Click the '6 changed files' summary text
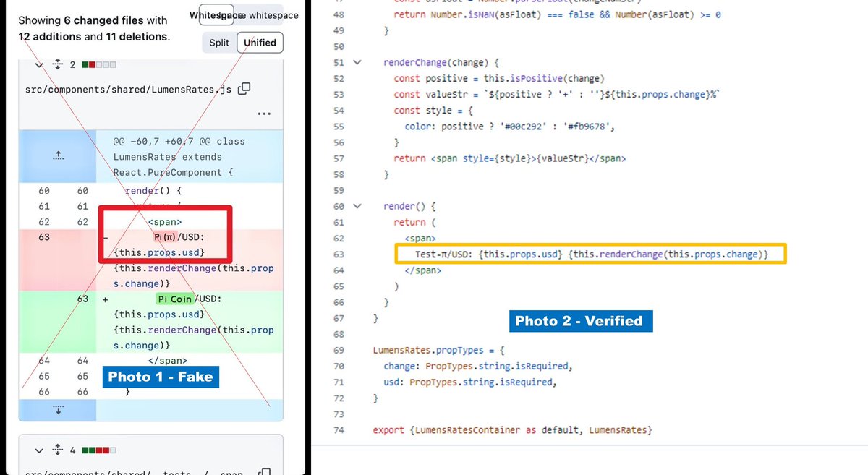The image size is (868, 475). [105, 20]
